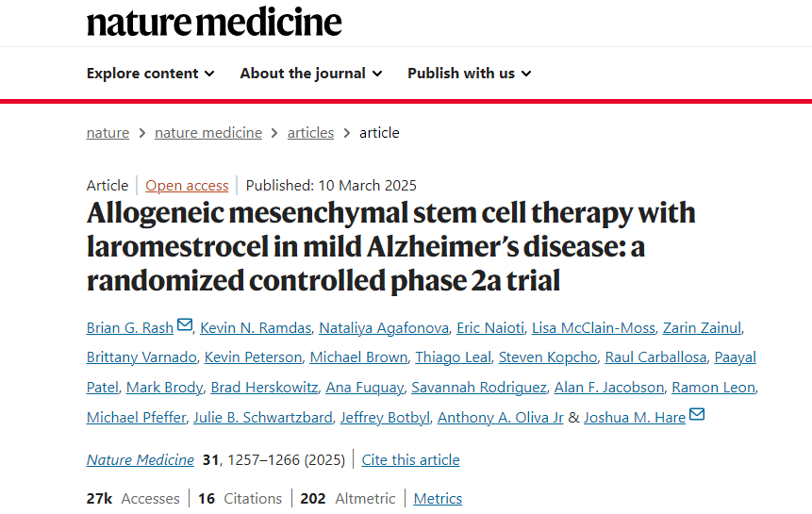Click the Cite this article link

[x=410, y=460]
